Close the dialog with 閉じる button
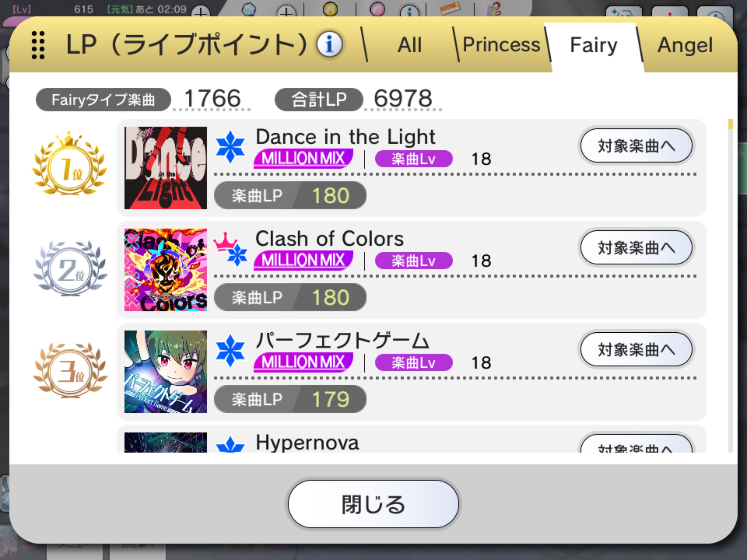This screenshot has width=747, height=560. 373,504
